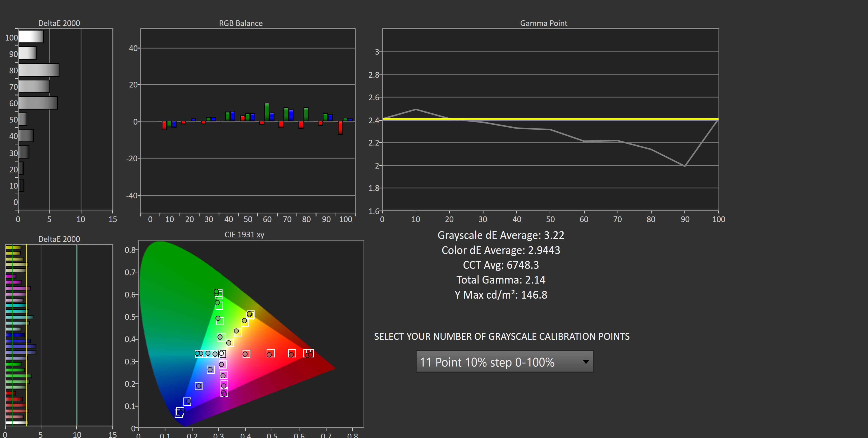Click the saturated blue target square in CIE diagram
This screenshot has width=868, height=438.
tap(179, 413)
